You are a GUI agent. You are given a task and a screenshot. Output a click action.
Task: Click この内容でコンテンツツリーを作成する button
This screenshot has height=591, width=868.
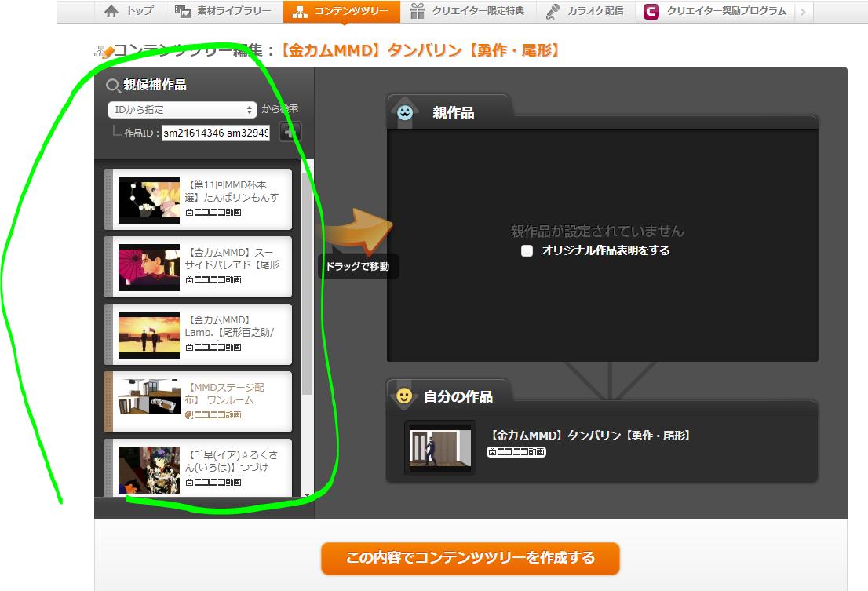pos(470,558)
